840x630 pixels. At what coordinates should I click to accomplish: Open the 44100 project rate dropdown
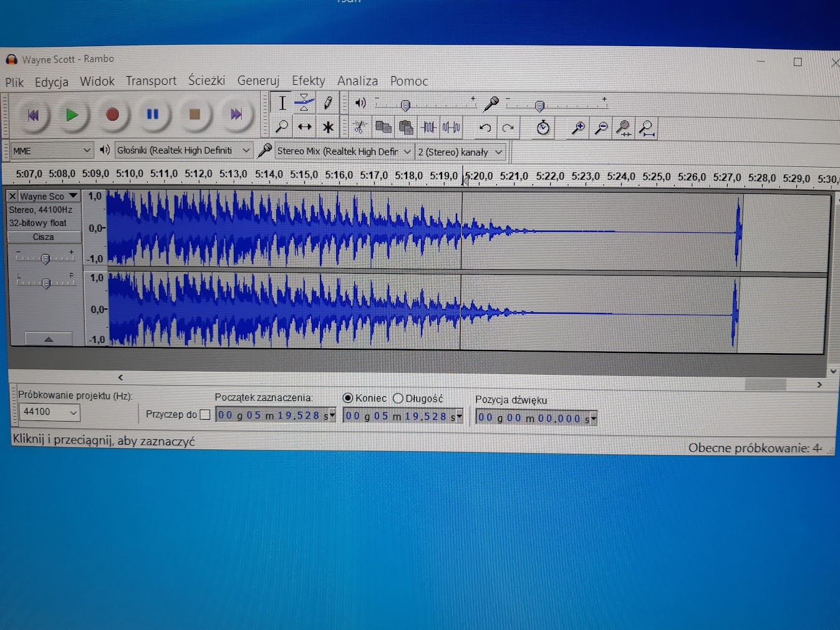pos(49,412)
